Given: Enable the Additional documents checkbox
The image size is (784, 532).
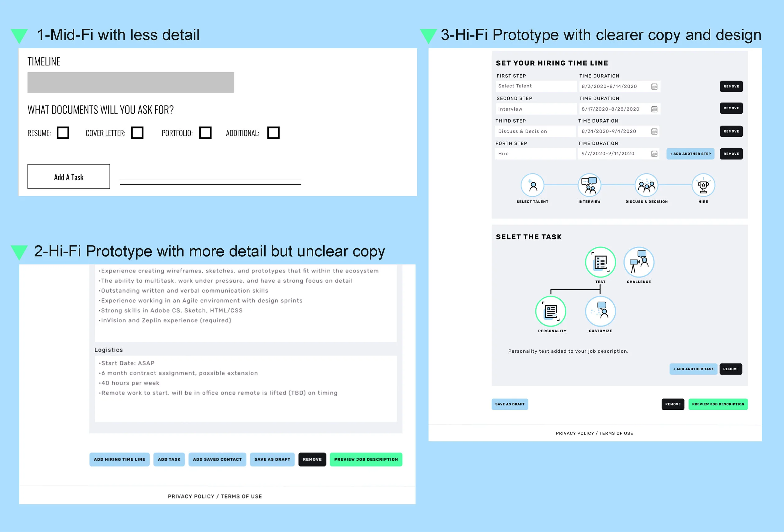Looking at the screenshot, I should pyautogui.click(x=273, y=133).
